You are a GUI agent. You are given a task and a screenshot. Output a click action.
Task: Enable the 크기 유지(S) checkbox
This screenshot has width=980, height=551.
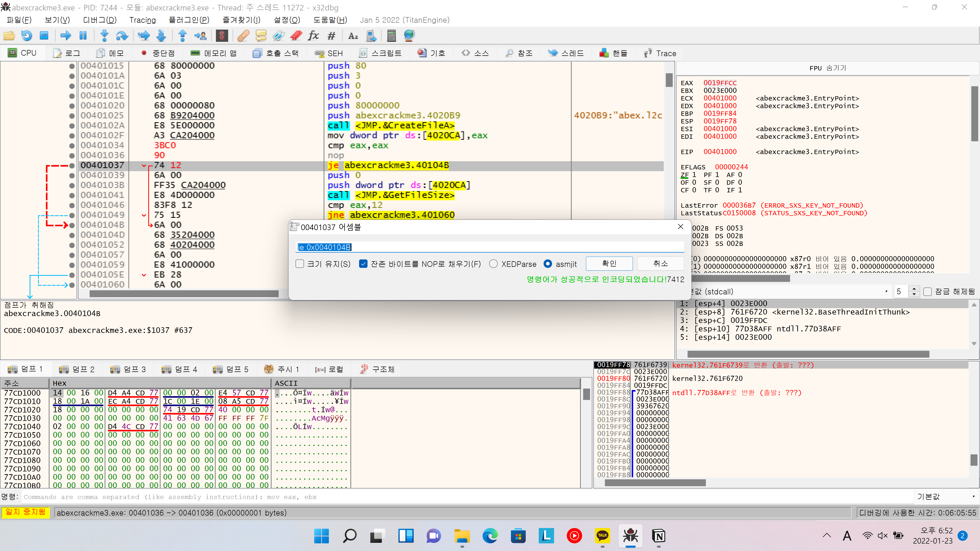pyautogui.click(x=300, y=264)
